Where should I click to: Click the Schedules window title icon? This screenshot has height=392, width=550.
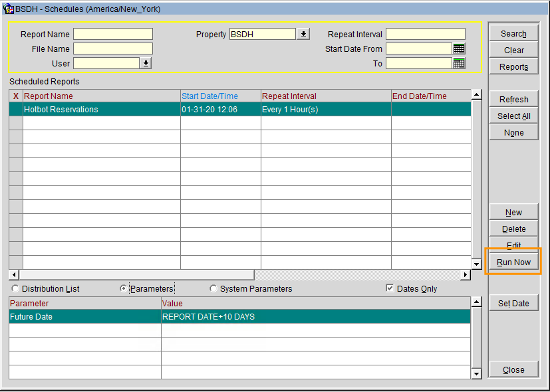8,9
